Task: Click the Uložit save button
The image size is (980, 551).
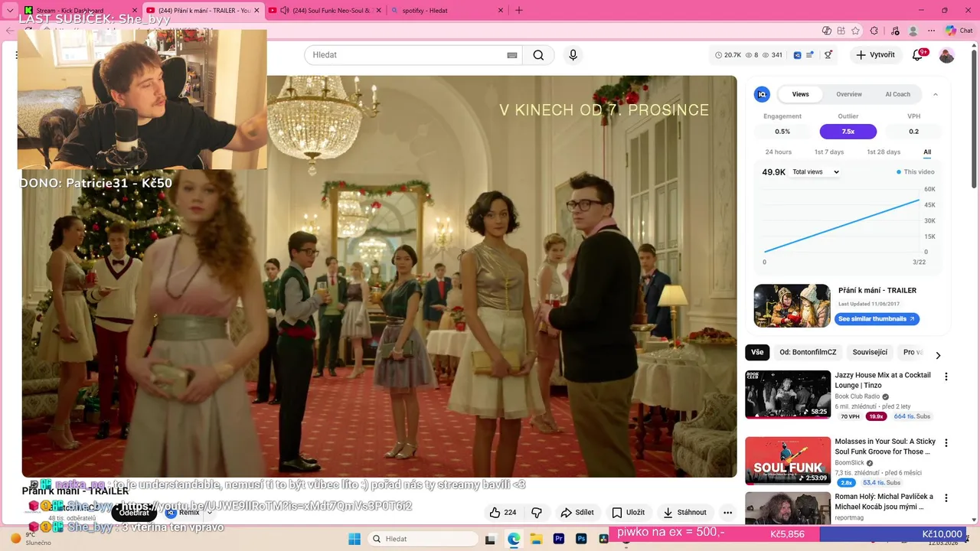Action: coord(628,513)
